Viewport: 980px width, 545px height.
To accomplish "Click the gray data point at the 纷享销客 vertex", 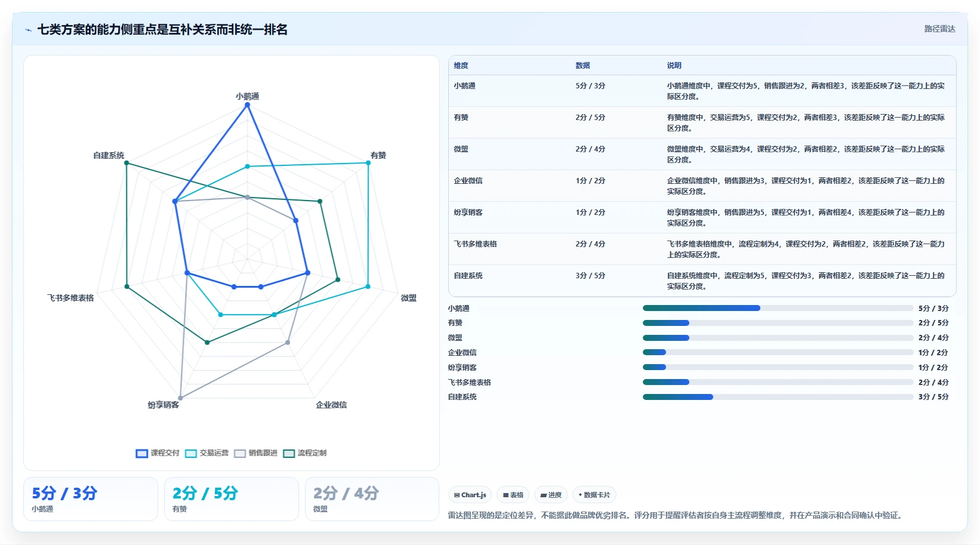I will (x=180, y=398).
